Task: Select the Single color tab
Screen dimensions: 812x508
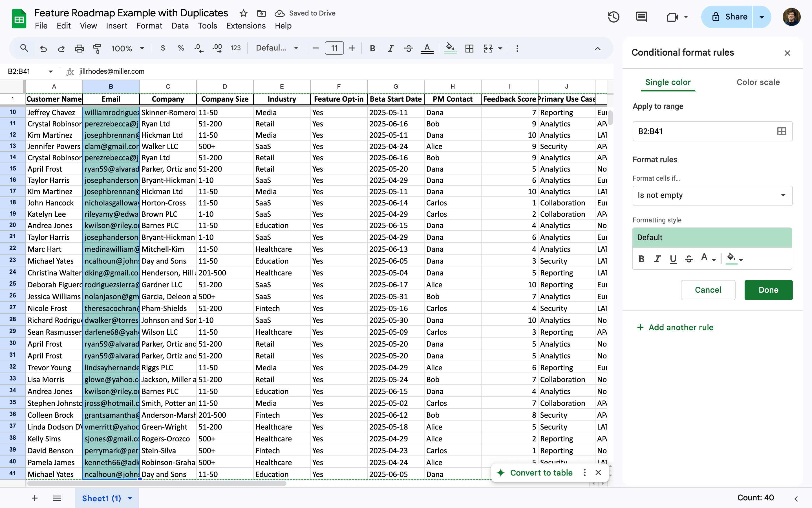Action: tap(668, 82)
